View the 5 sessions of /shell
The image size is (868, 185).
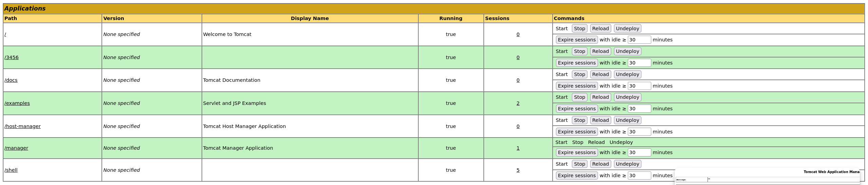click(x=518, y=170)
